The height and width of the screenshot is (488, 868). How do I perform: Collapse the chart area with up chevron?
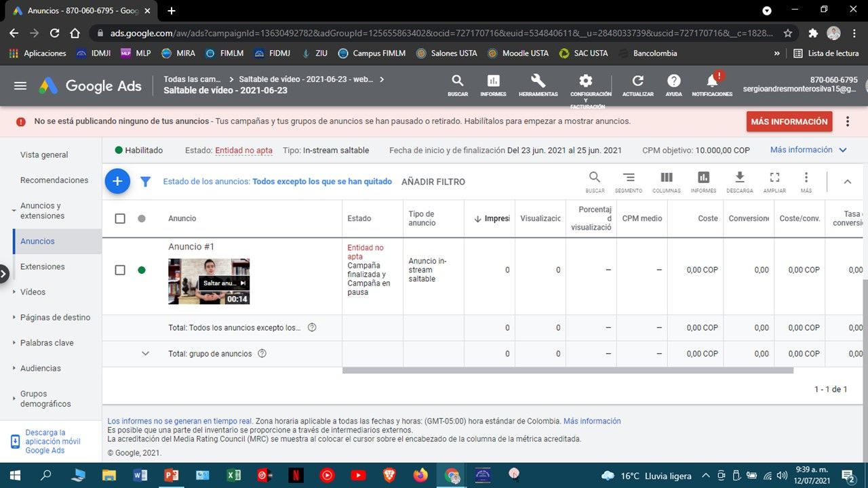tap(847, 182)
